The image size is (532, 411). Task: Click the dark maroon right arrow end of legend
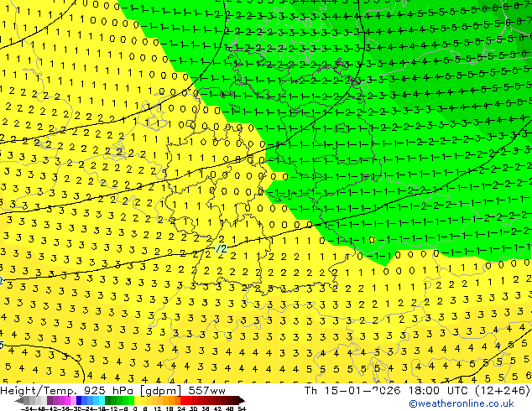coord(242,400)
